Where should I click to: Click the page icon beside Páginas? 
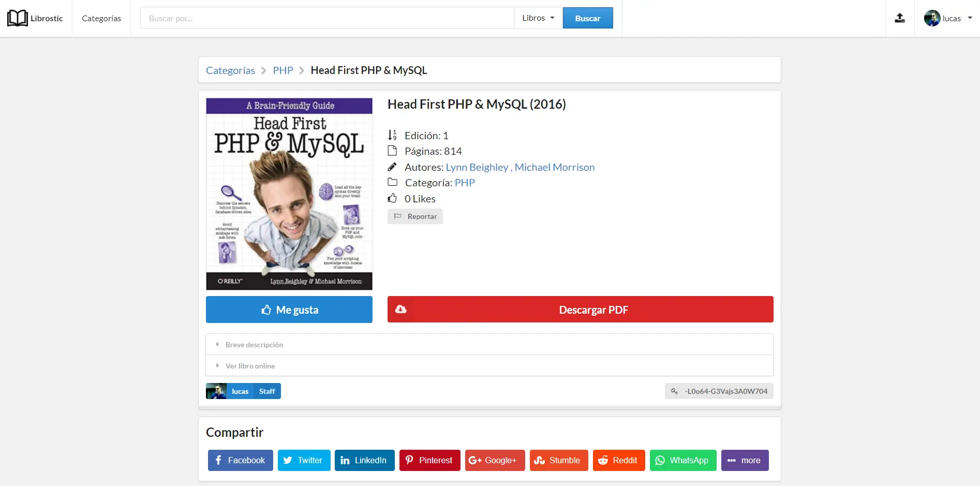pos(392,151)
